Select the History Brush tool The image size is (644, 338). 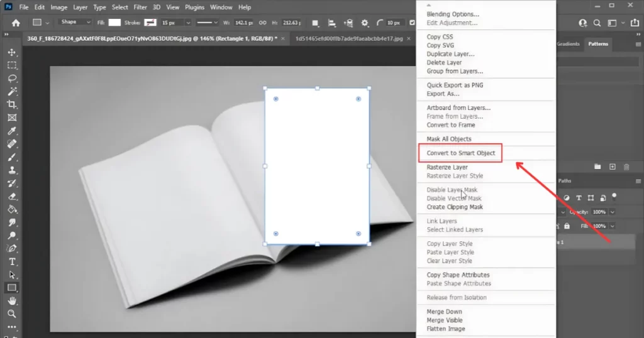tap(12, 183)
